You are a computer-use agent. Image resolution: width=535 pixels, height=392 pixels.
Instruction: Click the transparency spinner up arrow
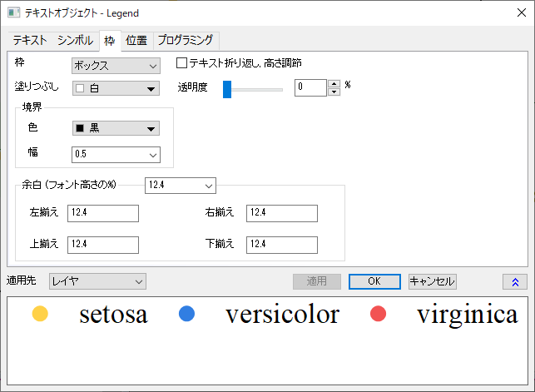tap(334, 84)
